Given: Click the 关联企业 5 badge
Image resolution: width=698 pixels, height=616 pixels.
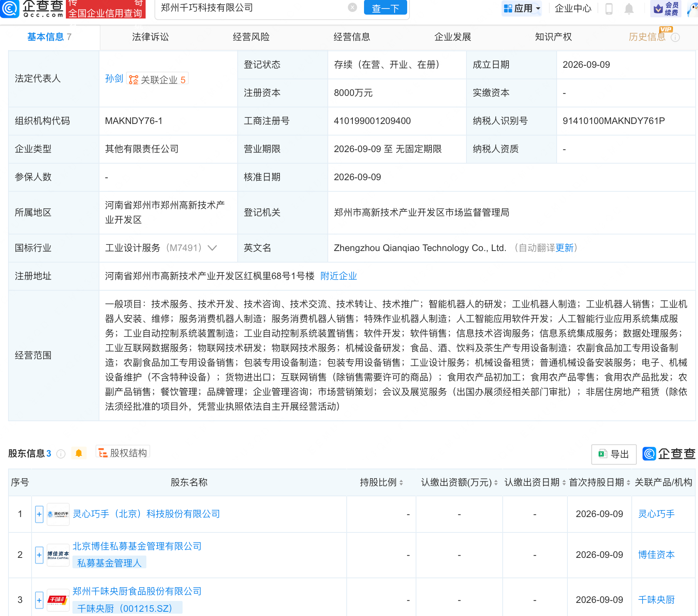Looking at the screenshot, I should tap(158, 79).
